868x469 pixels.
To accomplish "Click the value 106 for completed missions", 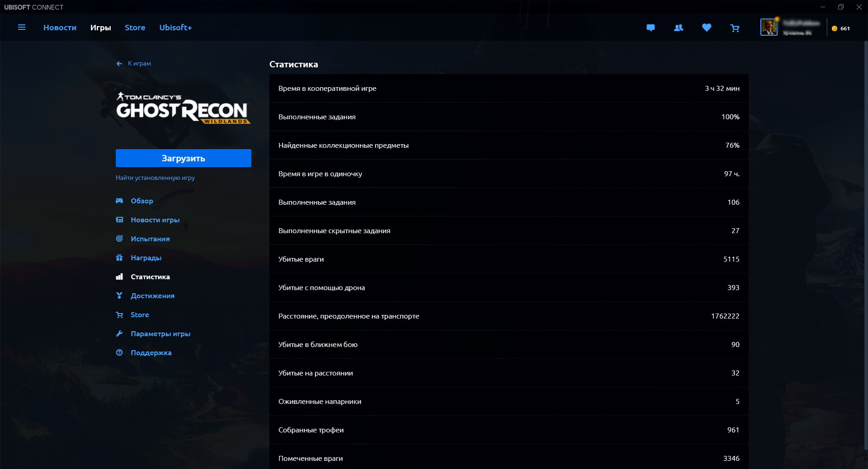I will point(733,202).
